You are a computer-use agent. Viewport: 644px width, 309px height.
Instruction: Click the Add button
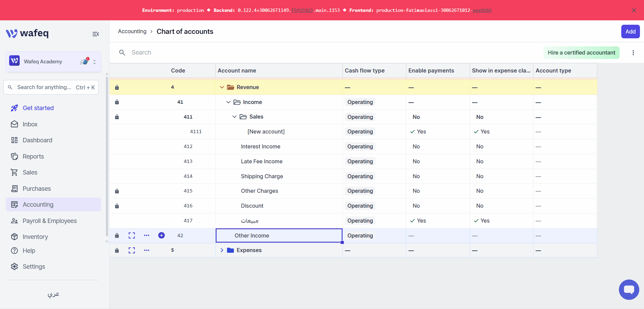tap(630, 32)
